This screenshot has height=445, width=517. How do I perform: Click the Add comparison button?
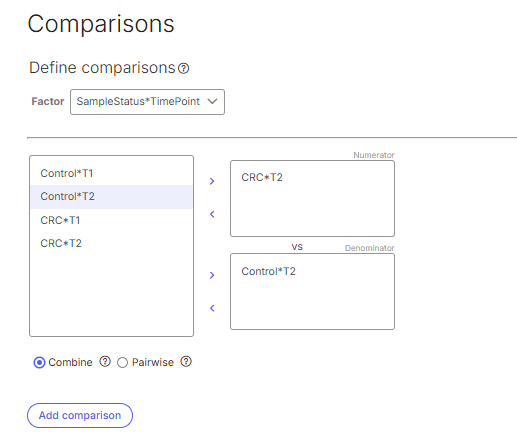(80, 415)
